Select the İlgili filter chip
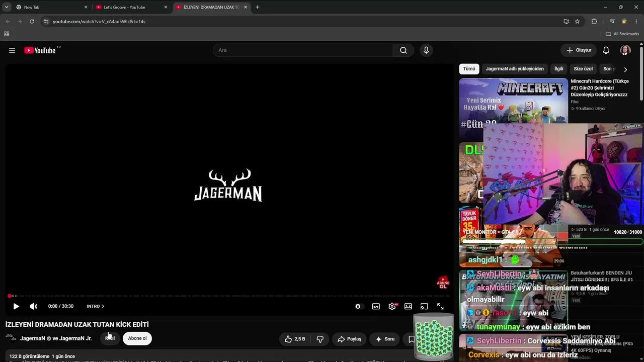The height and width of the screenshot is (362, 644). pyautogui.click(x=559, y=69)
